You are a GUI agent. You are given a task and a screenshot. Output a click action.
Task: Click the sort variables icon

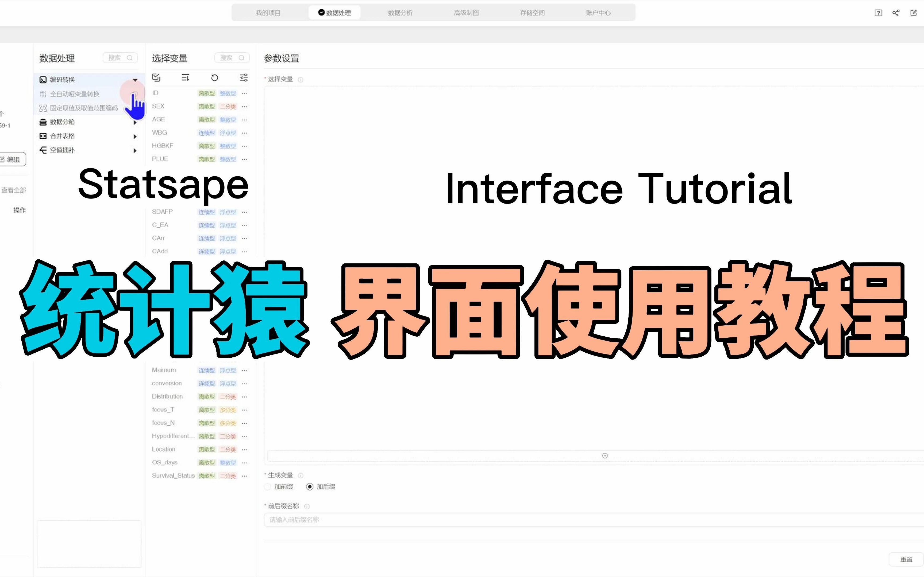[185, 77]
